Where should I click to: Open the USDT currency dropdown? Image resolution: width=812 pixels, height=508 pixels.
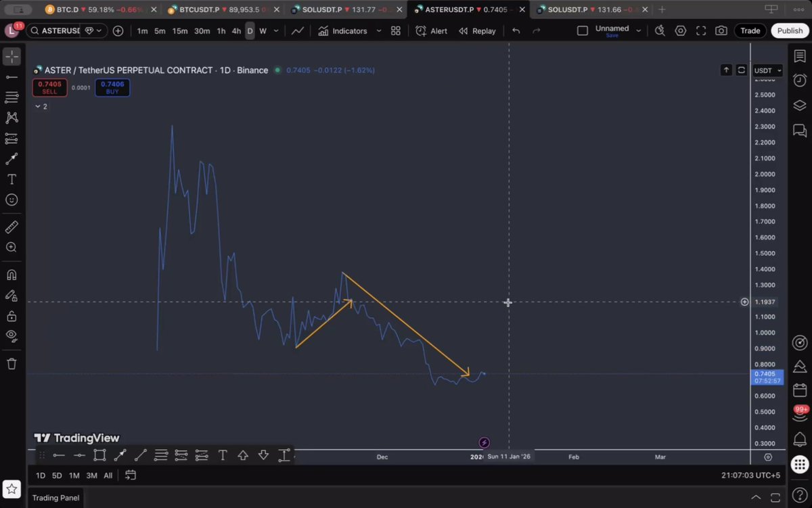click(x=768, y=70)
